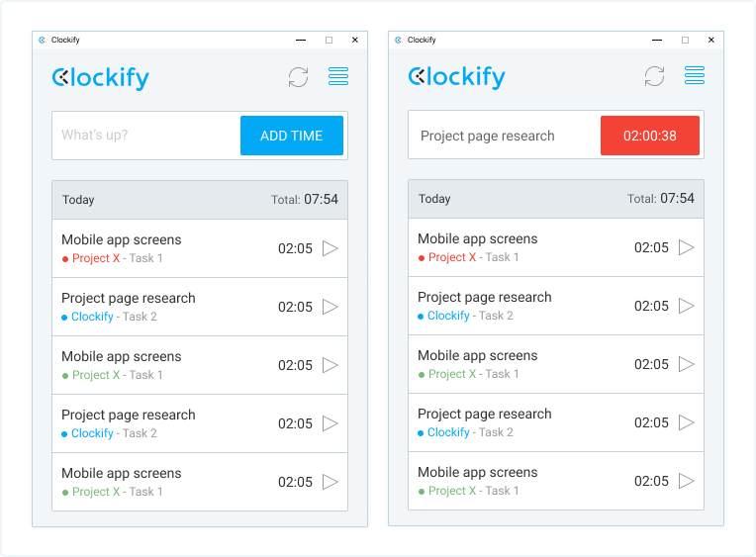Play the second Project page research entry, right window
The height and width of the screenshot is (557, 756).
click(x=687, y=422)
